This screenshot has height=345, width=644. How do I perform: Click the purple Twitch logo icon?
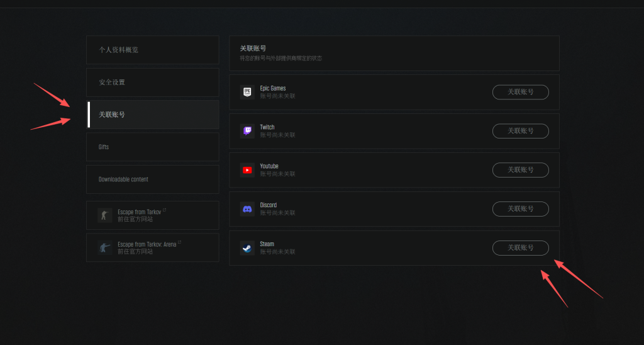pyautogui.click(x=247, y=131)
